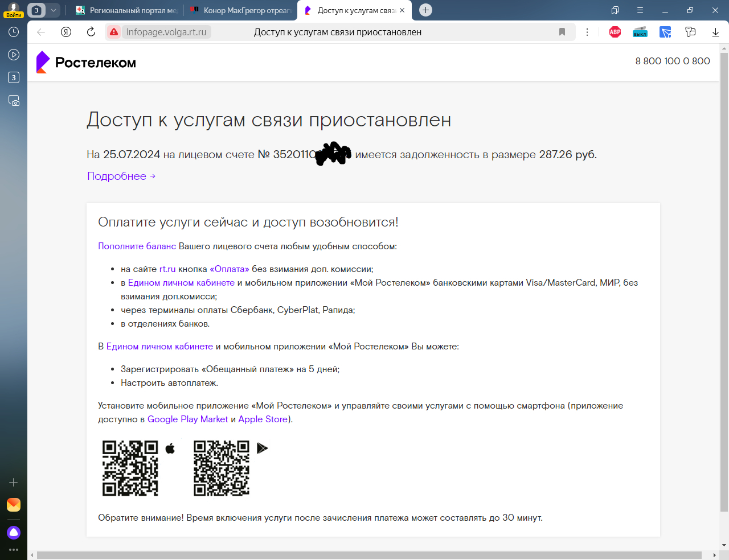Open browsing history clock icon in sidebar
This screenshot has height=560, width=729.
pyautogui.click(x=14, y=32)
